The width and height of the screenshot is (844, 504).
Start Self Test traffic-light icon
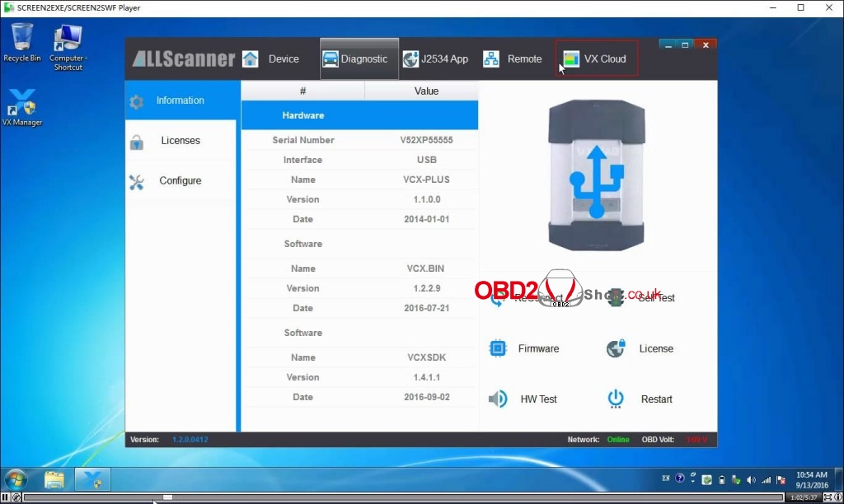point(616,297)
